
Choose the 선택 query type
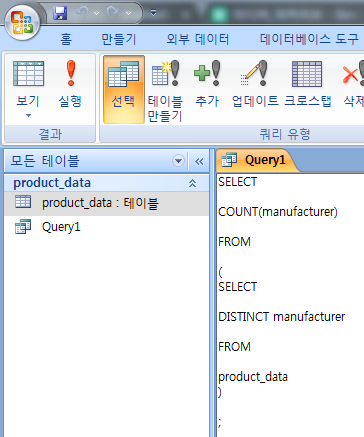[124, 89]
